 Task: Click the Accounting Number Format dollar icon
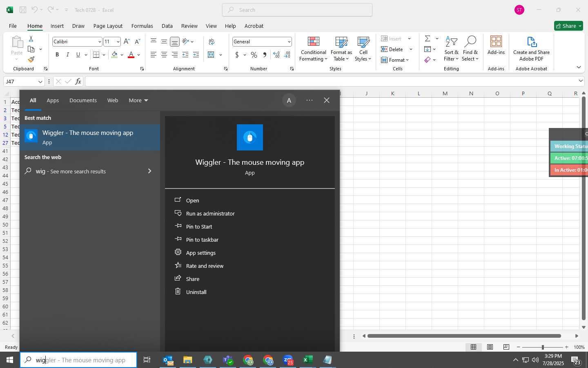point(237,55)
